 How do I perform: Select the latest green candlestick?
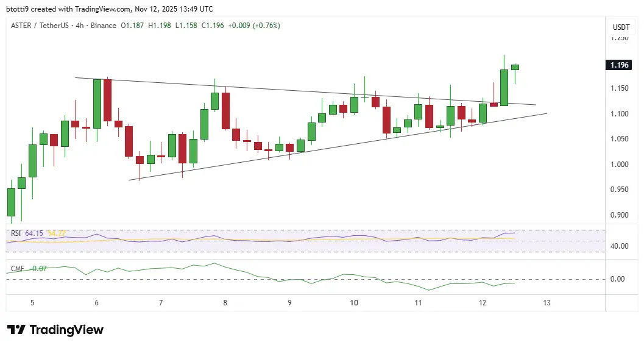pyautogui.click(x=515, y=68)
